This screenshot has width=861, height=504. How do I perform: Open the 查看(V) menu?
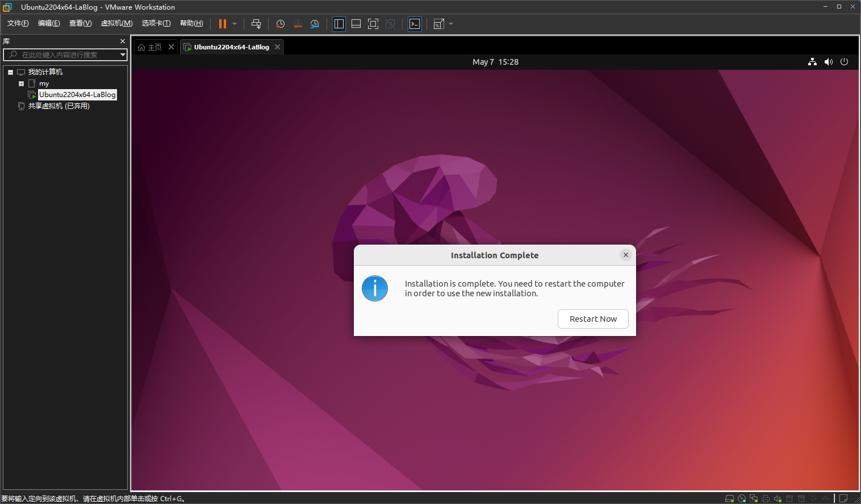80,23
